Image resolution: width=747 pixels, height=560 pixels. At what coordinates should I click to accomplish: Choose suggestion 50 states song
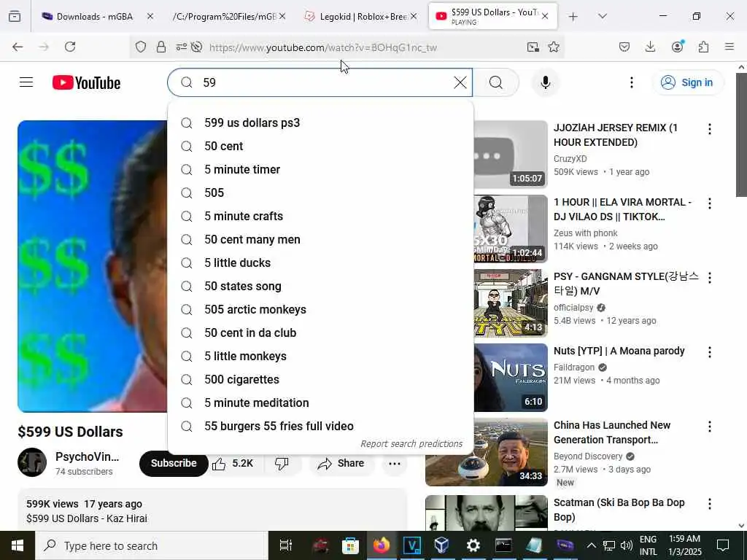321,286
